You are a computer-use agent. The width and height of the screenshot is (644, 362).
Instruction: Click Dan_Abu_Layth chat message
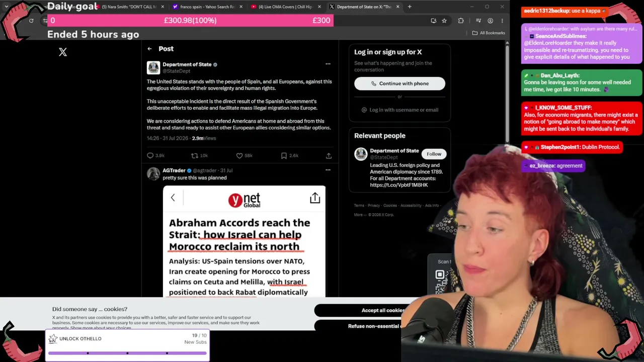582,83
